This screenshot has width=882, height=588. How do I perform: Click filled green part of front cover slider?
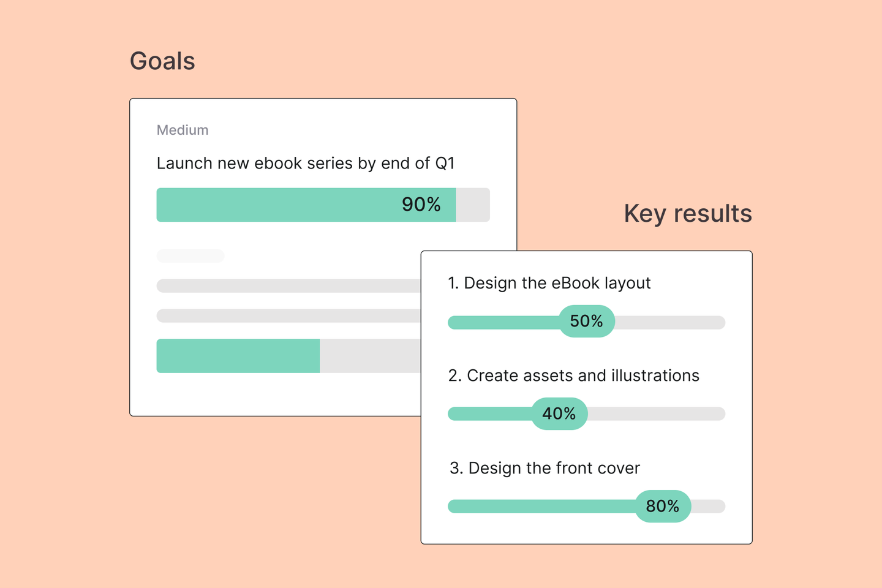pos(541,507)
